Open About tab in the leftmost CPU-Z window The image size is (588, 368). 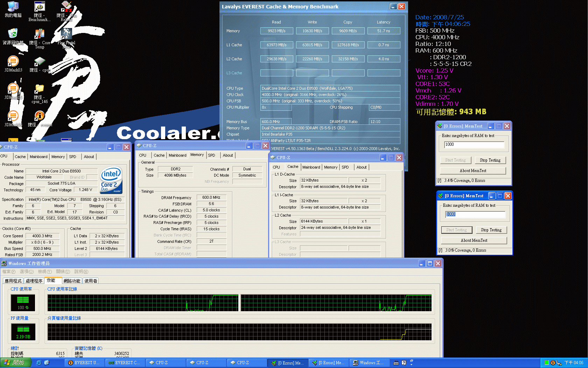(x=89, y=157)
